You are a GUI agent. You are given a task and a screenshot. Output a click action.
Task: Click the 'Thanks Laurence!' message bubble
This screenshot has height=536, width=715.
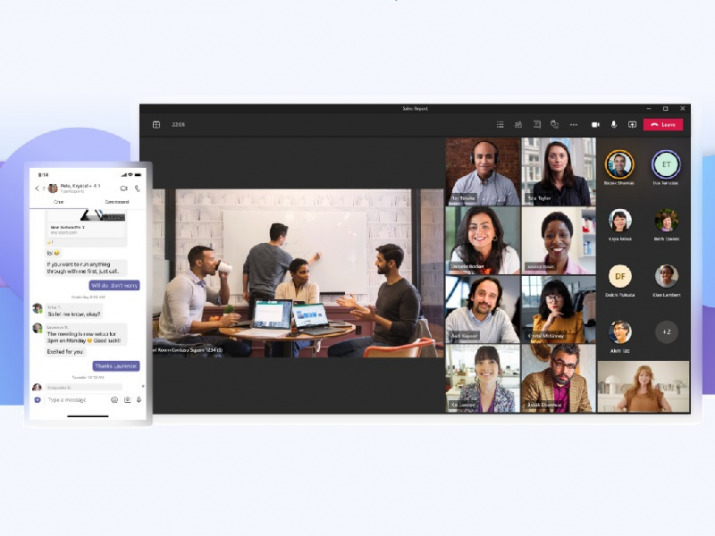(116, 366)
